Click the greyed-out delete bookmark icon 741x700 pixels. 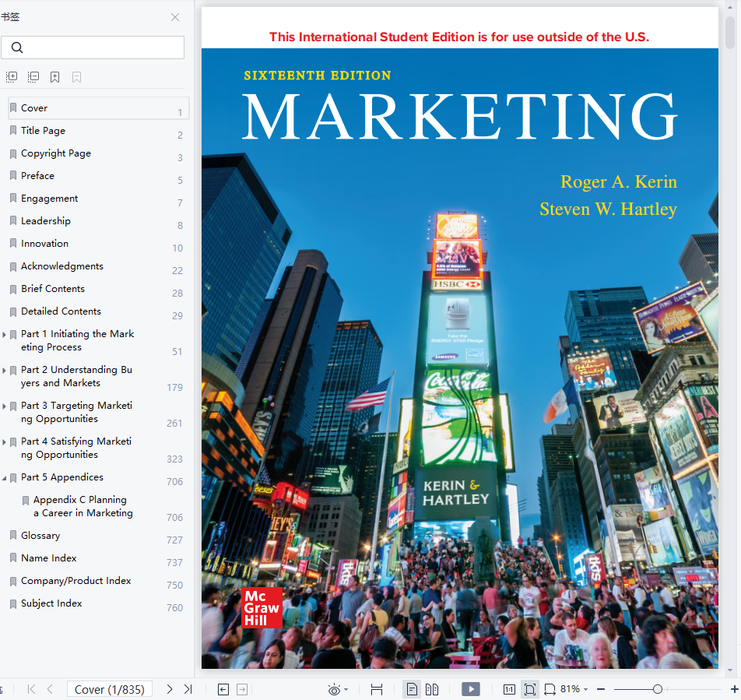tap(76, 77)
